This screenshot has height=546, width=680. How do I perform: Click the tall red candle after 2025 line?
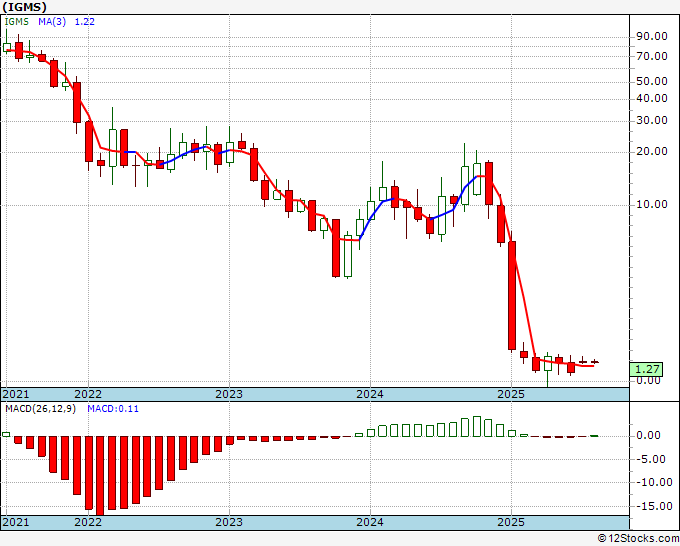coord(512,296)
